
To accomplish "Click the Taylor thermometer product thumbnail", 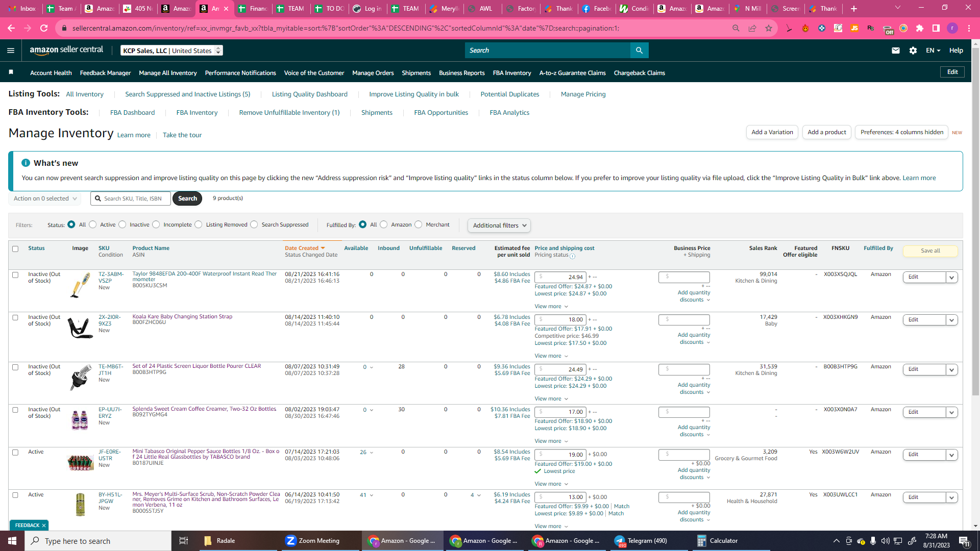I will point(80,286).
